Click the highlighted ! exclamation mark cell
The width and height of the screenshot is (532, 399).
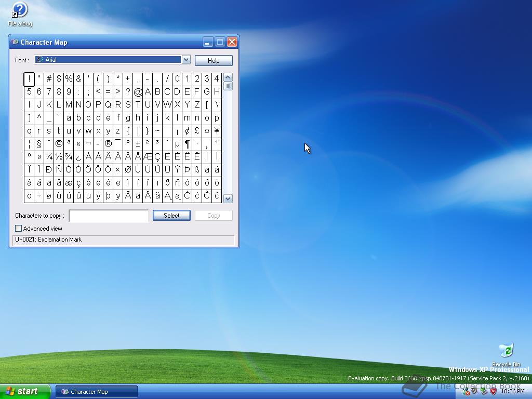click(29, 79)
